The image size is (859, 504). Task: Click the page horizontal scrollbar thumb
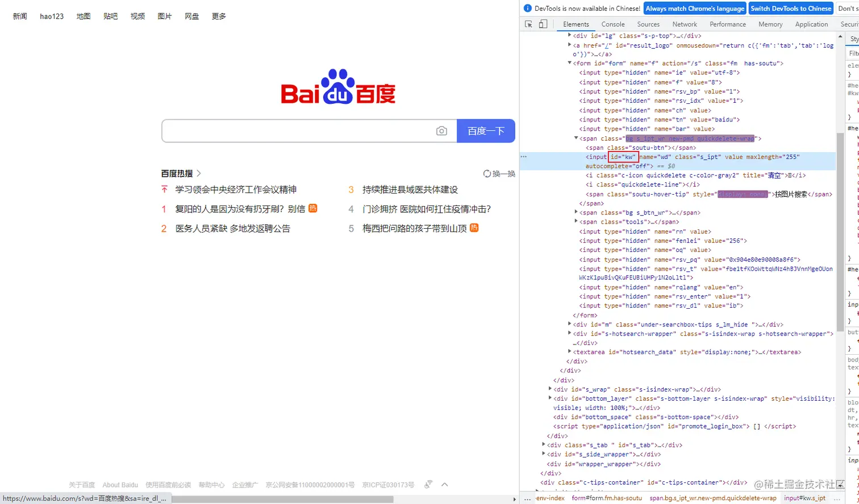[x=282, y=499]
